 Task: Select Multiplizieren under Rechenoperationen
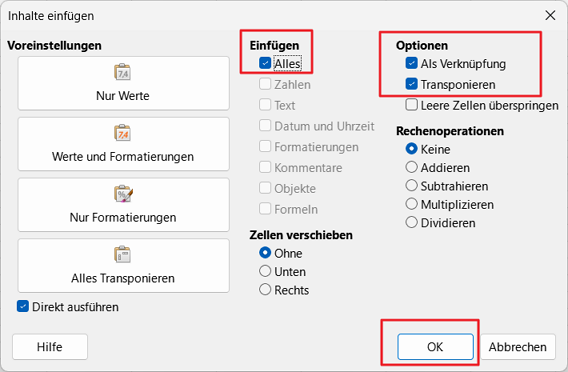[412, 204]
